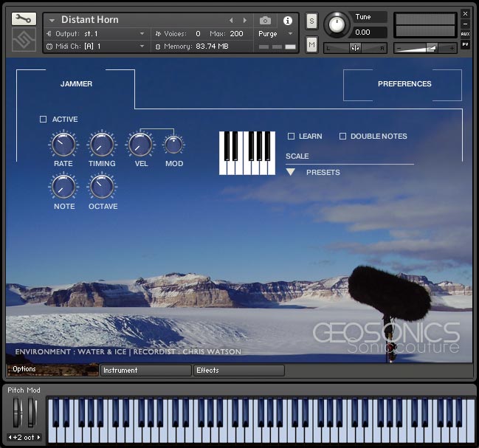Toggle the LEARN checkbox

[291, 137]
